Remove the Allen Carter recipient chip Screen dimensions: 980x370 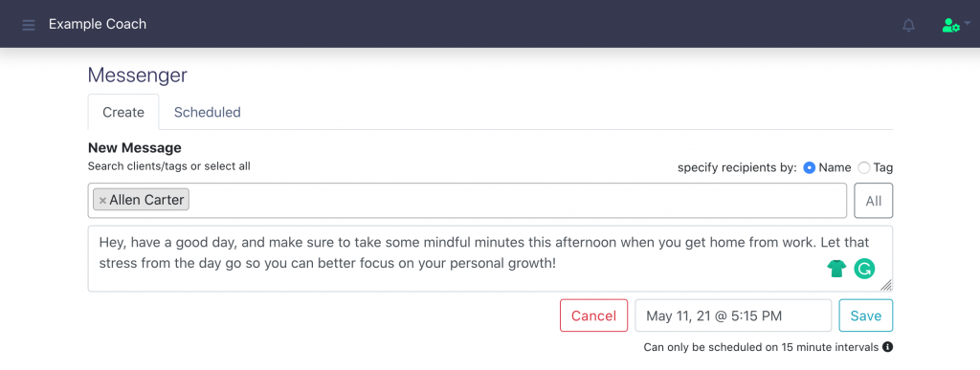tap(102, 201)
